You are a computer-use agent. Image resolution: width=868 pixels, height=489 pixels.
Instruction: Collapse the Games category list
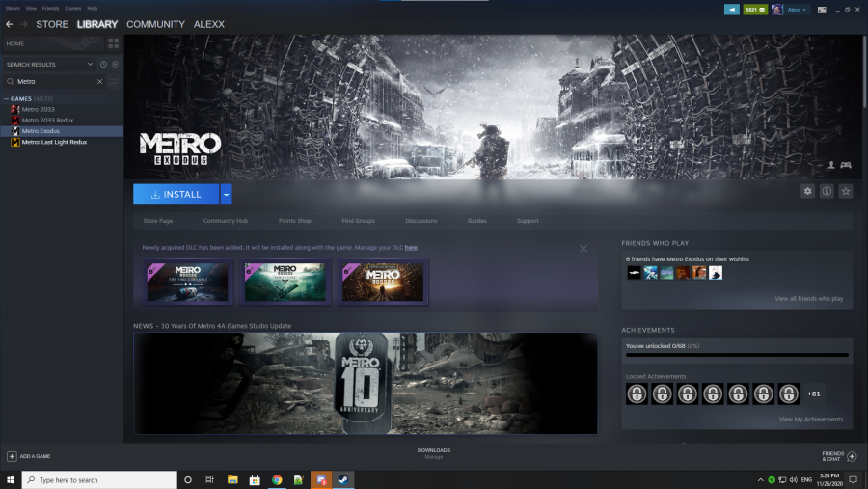point(6,98)
